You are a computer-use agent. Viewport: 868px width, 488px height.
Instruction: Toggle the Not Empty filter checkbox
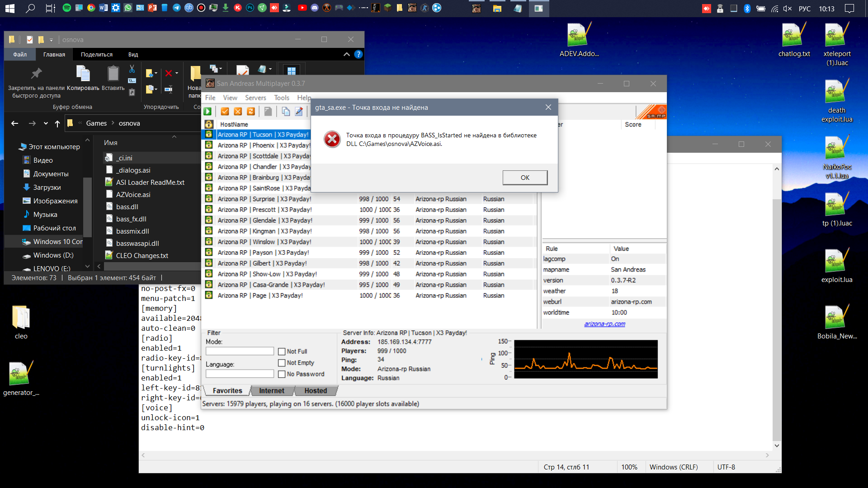click(282, 363)
